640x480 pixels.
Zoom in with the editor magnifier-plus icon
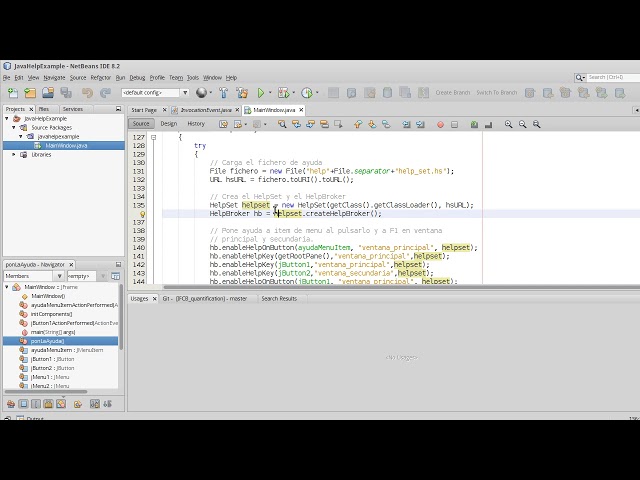(x=509, y=124)
